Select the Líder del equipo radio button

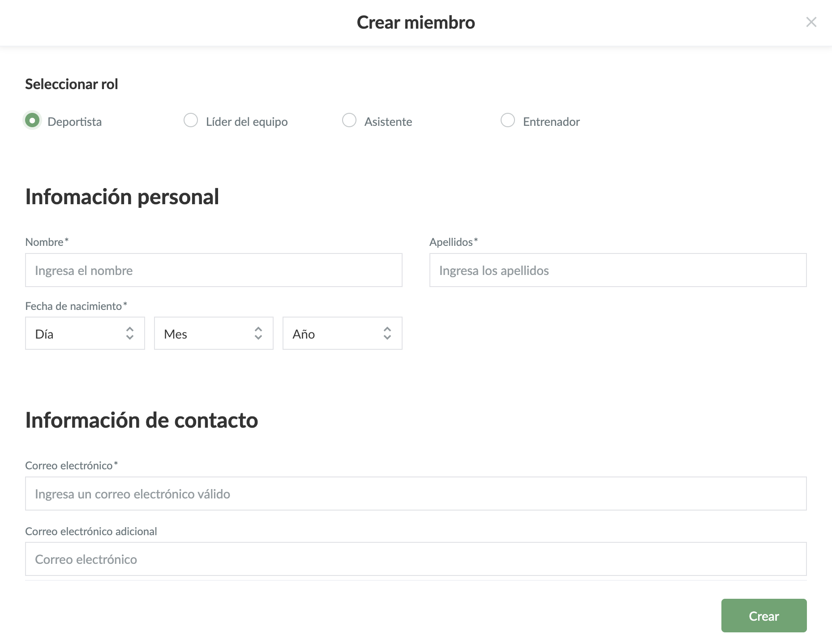pos(191,120)
